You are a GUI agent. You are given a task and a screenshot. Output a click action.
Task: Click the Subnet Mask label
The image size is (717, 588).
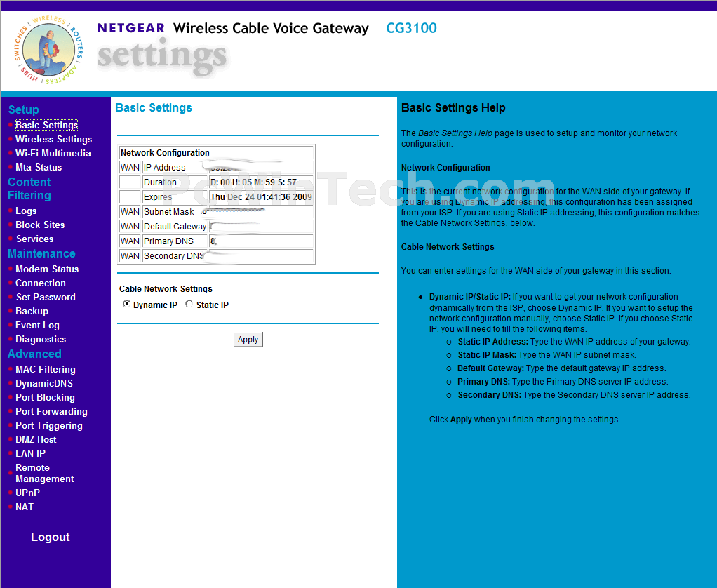click(169, 212)
